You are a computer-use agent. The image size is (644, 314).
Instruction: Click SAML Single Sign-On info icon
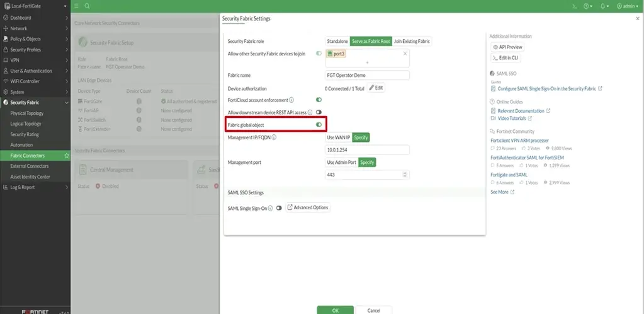point(270,209)
